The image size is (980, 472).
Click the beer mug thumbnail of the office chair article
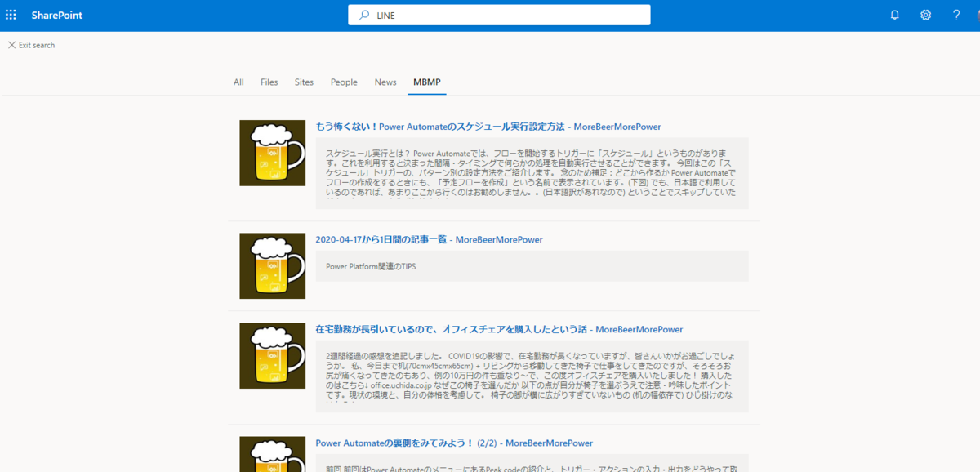(272, 355)
